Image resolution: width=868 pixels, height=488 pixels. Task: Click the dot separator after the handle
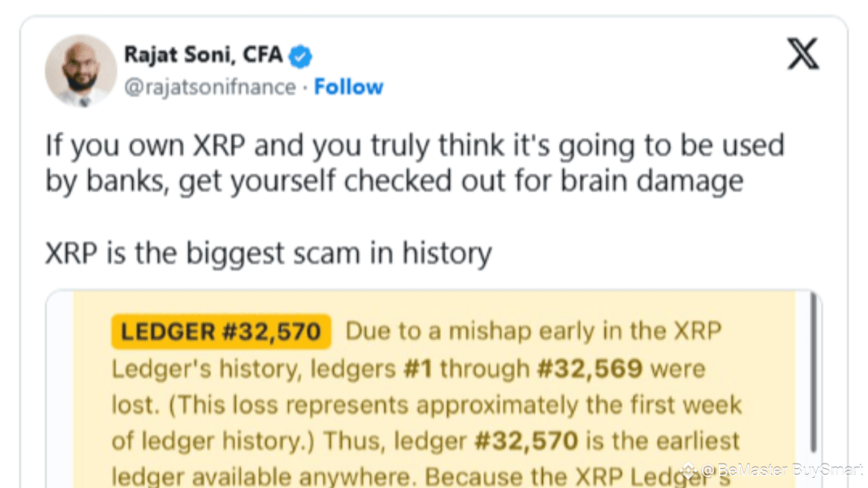pyautogui.click(x=305, y=88)
